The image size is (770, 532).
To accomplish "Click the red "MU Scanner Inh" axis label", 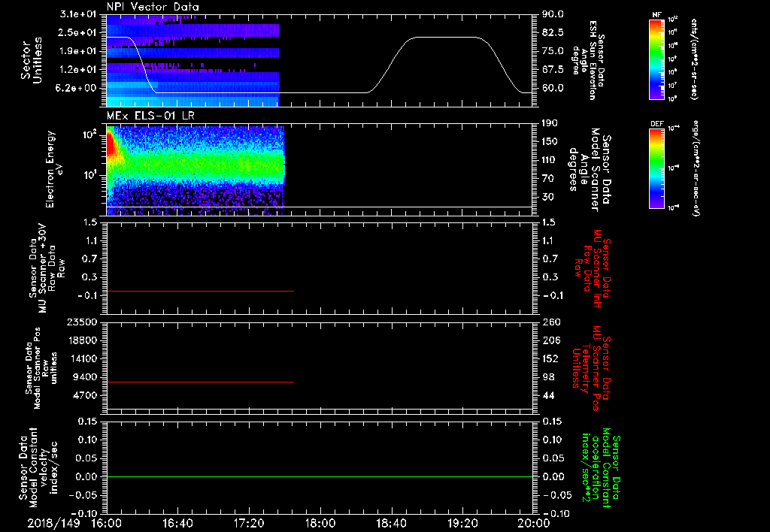I will (593, 268).
